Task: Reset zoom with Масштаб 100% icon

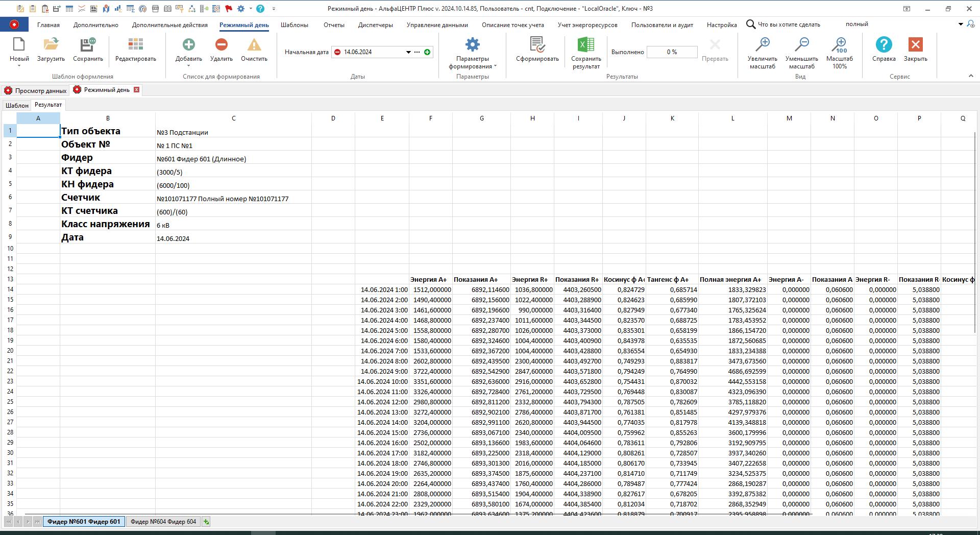Action: tap(840, 45)
